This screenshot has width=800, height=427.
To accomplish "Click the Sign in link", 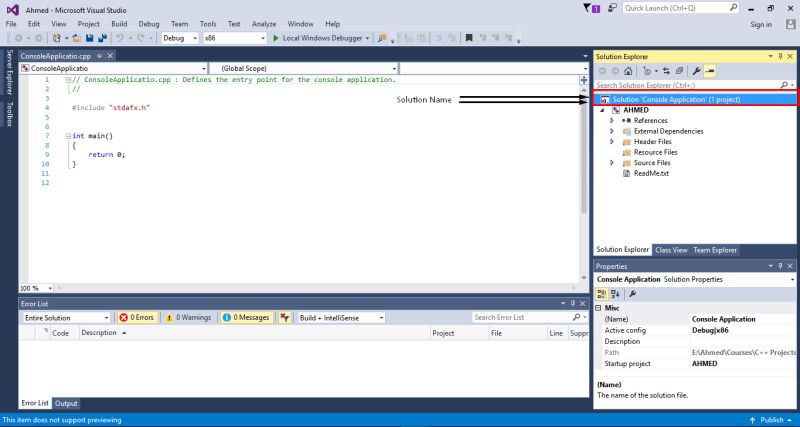I will pyautogui.click(x=761, y=24).
